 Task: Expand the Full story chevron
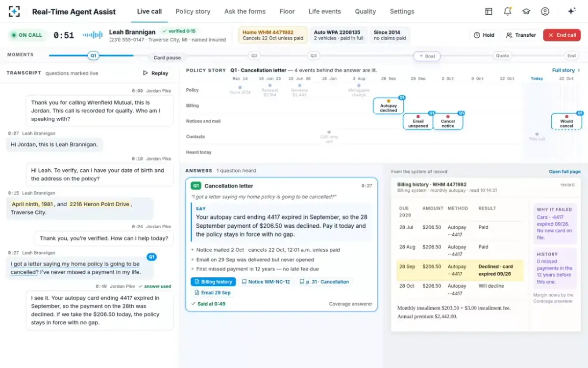point(579,70)
